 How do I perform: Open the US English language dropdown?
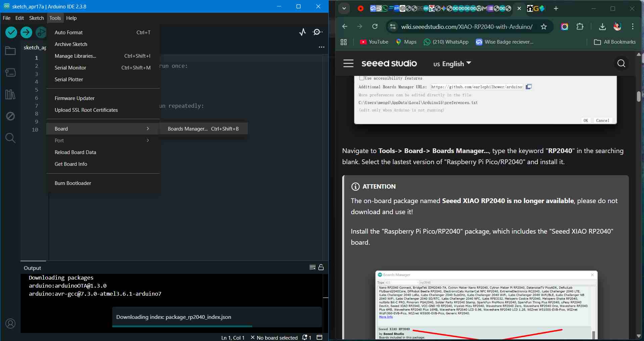pyautogui.click(x=452, y=64)
